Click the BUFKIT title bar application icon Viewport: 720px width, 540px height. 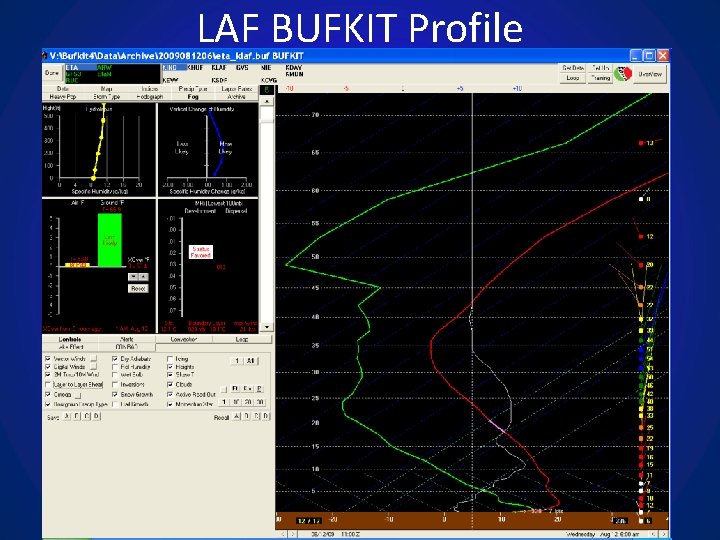[x=45, y=56]
